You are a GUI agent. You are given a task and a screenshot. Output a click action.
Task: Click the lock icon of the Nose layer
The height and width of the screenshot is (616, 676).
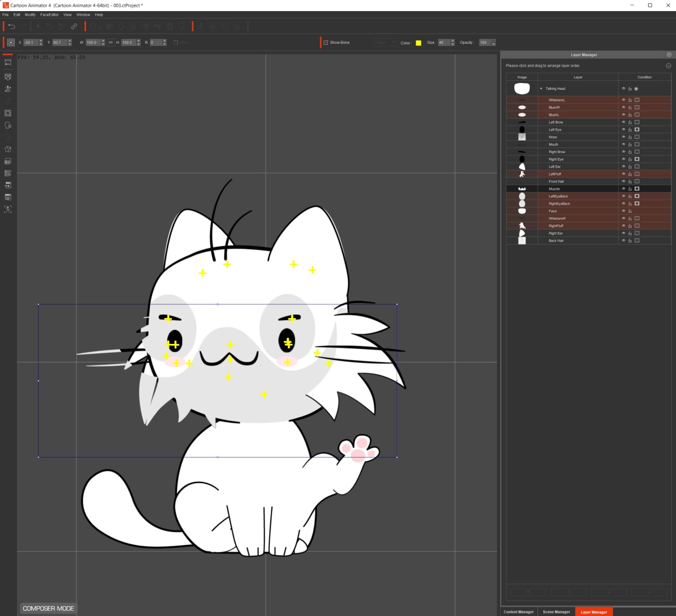point(630,137)
